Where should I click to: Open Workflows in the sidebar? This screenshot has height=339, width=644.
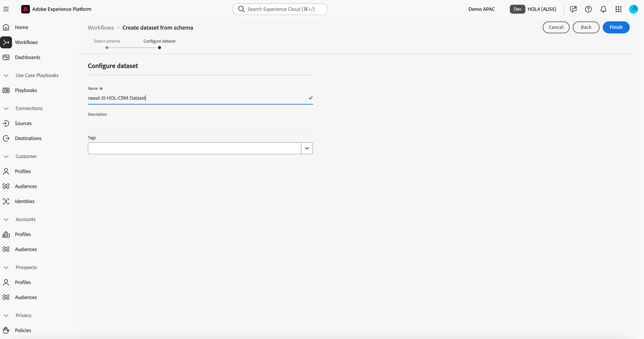26,42
